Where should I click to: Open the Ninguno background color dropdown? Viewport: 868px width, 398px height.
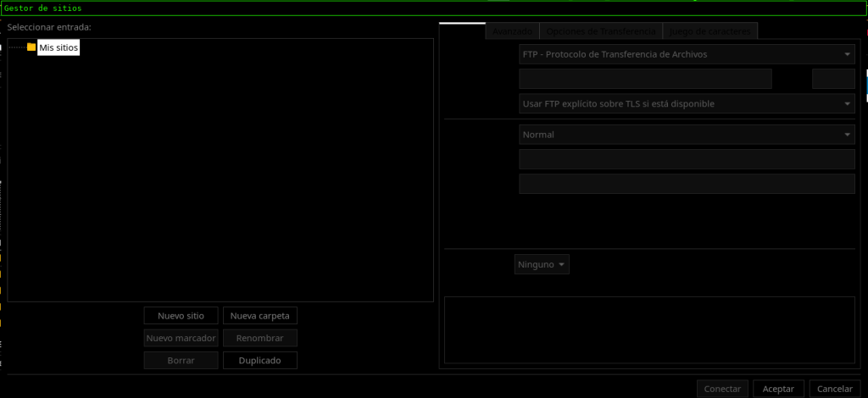point(542,264)
